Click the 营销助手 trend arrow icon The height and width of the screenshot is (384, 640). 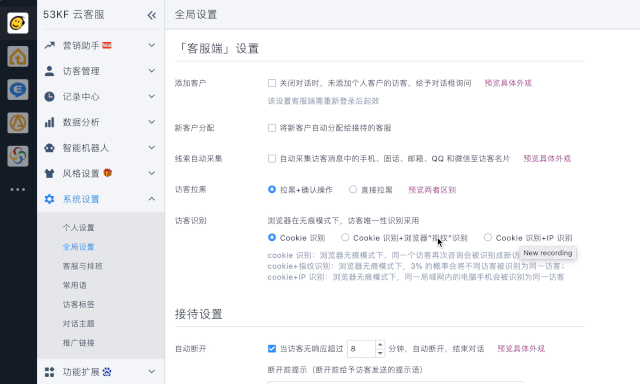click(49, 45)
